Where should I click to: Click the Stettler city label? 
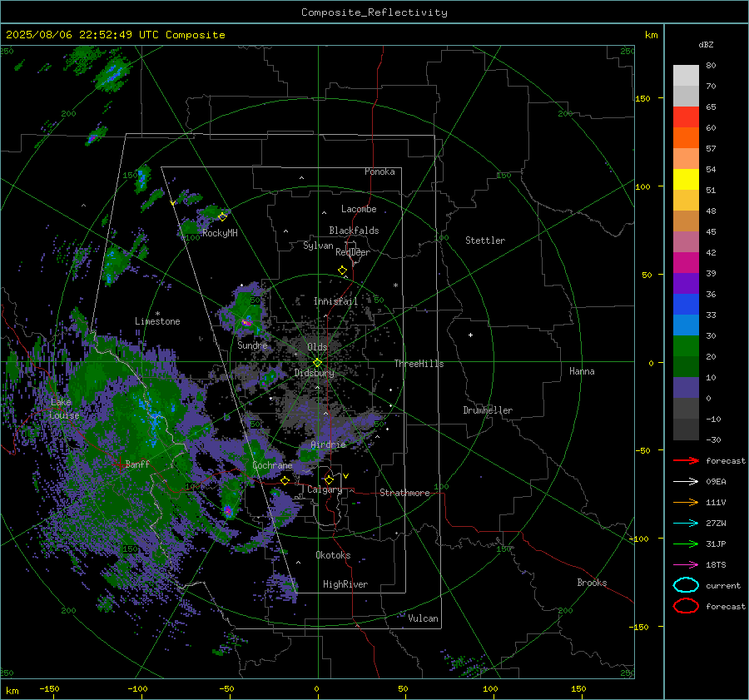[x=485, y=241]
